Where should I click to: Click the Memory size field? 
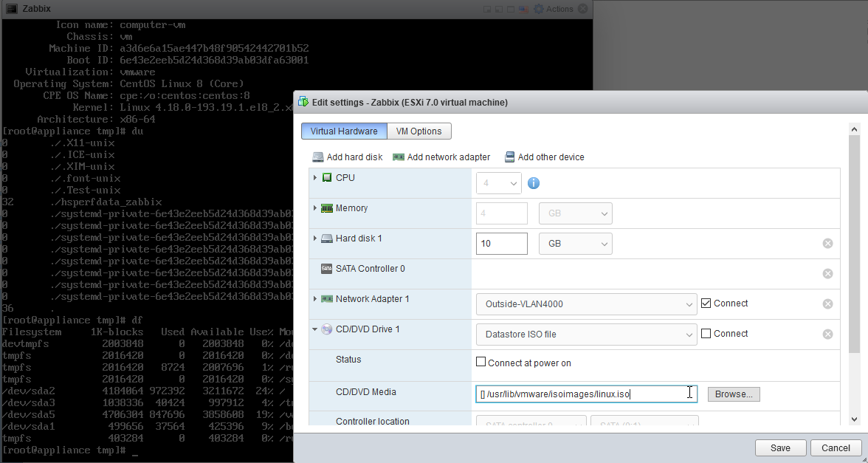click(x=502, y=213)
